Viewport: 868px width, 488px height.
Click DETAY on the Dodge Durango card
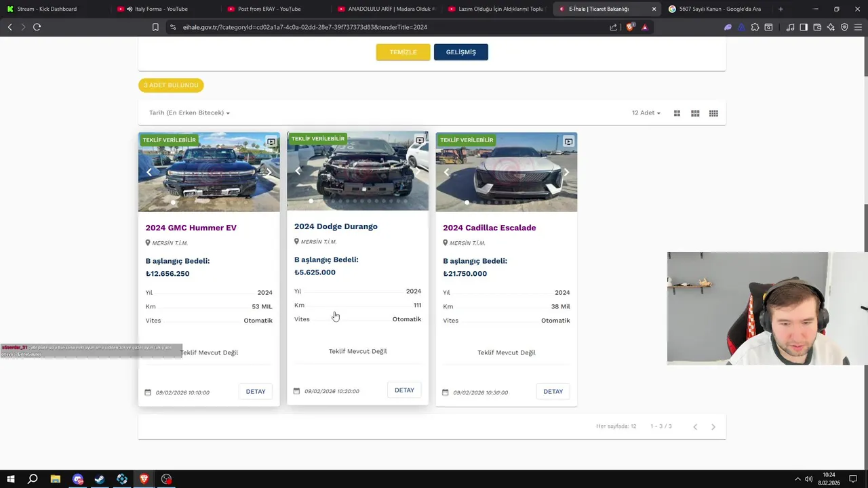[x=404, y=390]
